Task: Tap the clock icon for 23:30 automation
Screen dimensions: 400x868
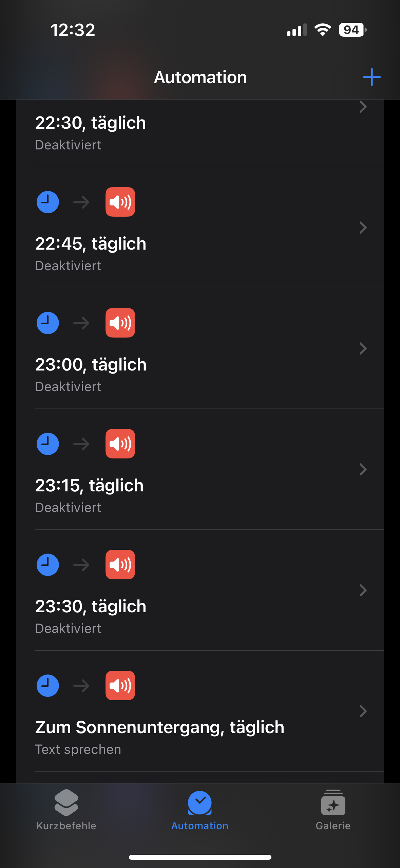Action: coord(48,565)
